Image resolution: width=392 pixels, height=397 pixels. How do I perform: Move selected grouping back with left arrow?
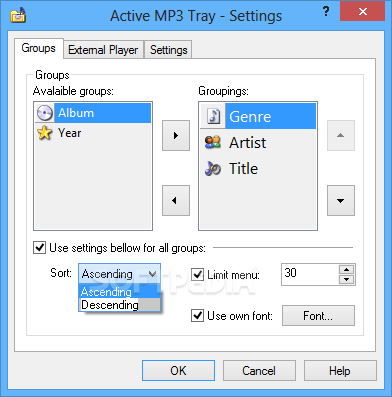176,200
